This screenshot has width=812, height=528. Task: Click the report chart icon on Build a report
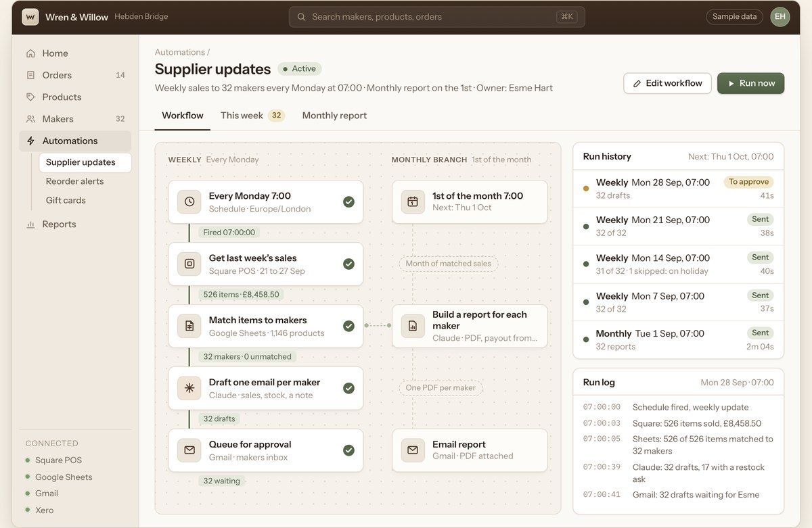tap(413, 326)
